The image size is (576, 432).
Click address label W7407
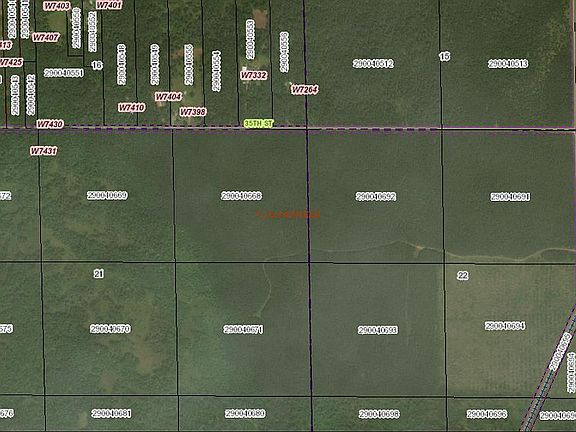tap(46, 37)
